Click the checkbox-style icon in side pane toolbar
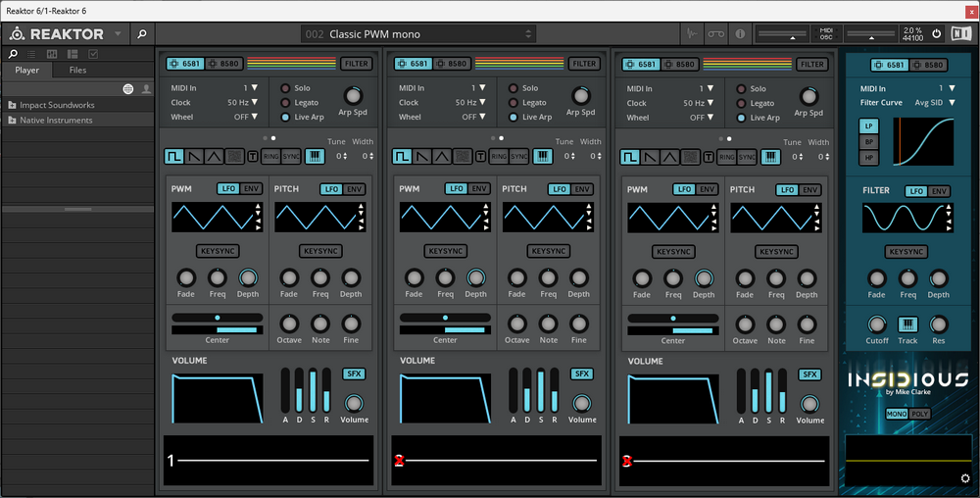 click(x=93, y=54)
